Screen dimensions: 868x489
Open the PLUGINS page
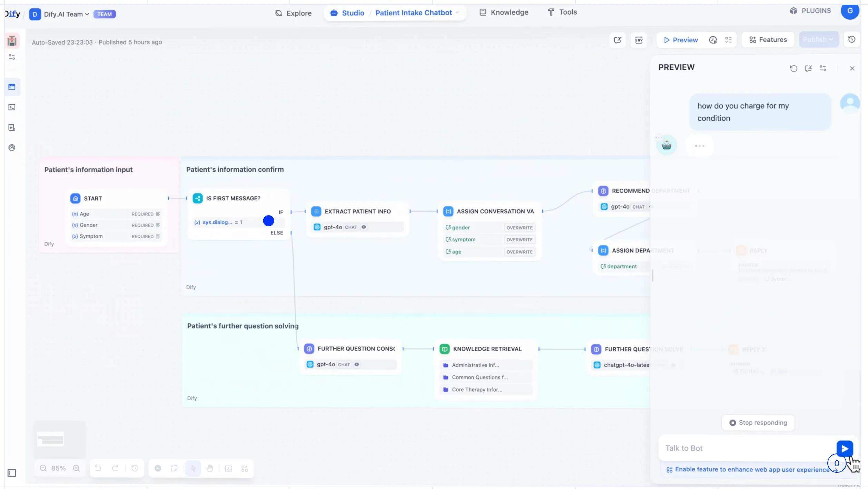(x=810, y=11)
